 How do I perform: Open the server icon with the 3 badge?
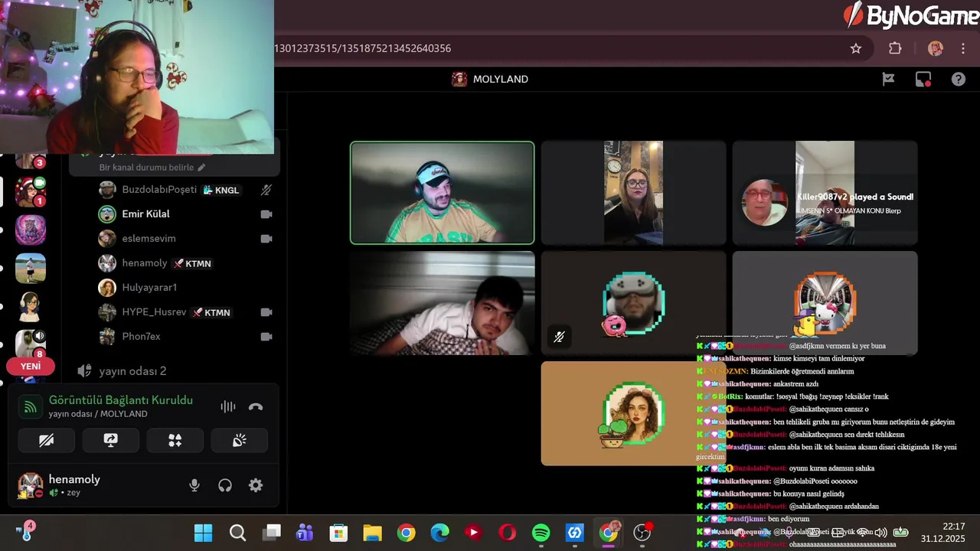tap(31, 161)
